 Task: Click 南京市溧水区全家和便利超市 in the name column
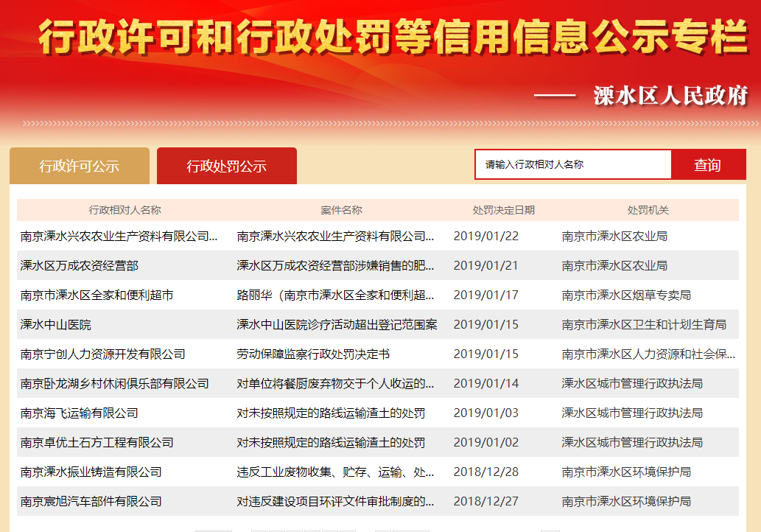click(x=97, y=295)
